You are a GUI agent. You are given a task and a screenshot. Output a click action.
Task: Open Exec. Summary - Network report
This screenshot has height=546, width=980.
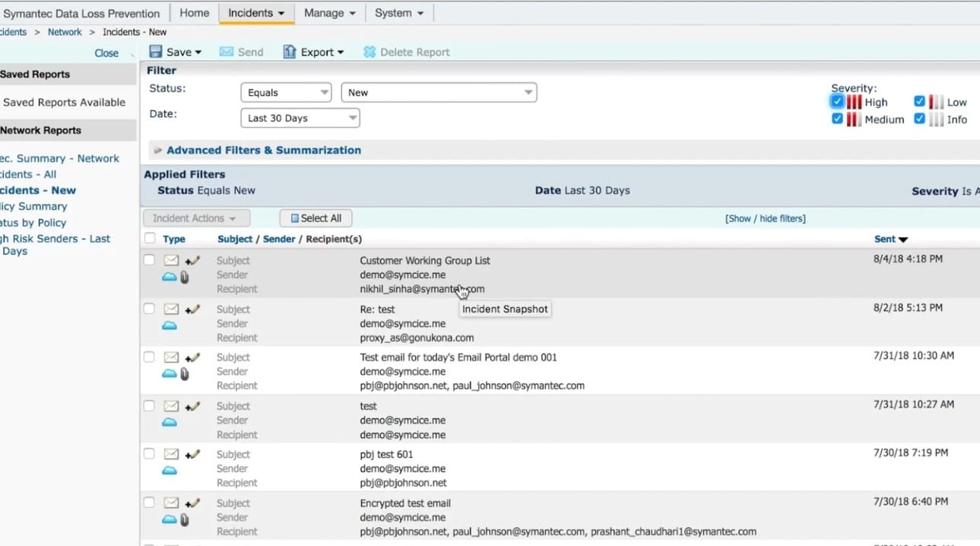click(x=59, y=158)
